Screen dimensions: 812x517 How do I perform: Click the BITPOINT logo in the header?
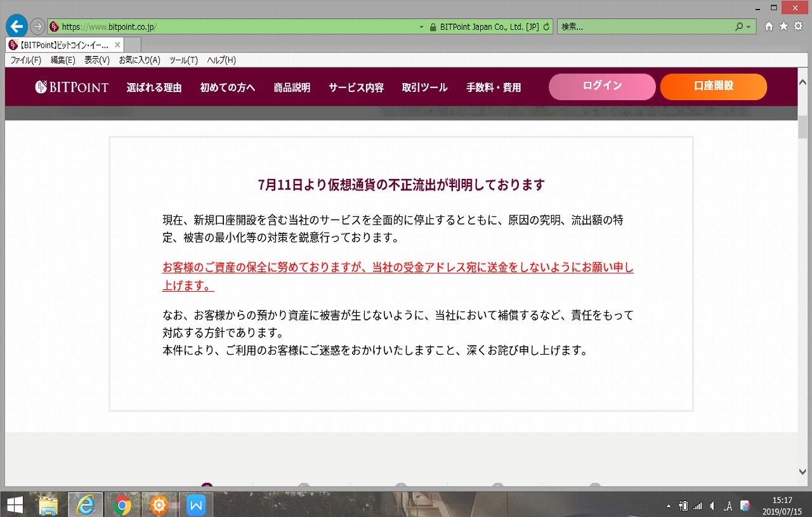[x=72, y=88]
